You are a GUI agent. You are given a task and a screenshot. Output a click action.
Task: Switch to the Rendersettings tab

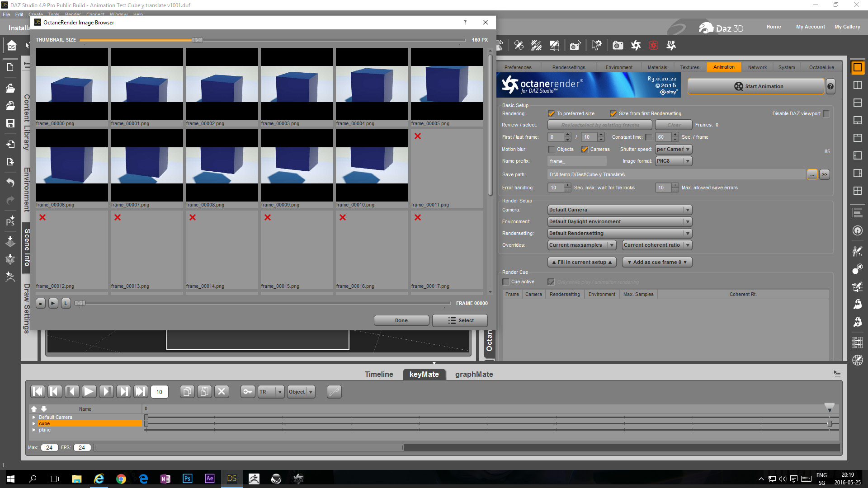(x=568, y=67)
